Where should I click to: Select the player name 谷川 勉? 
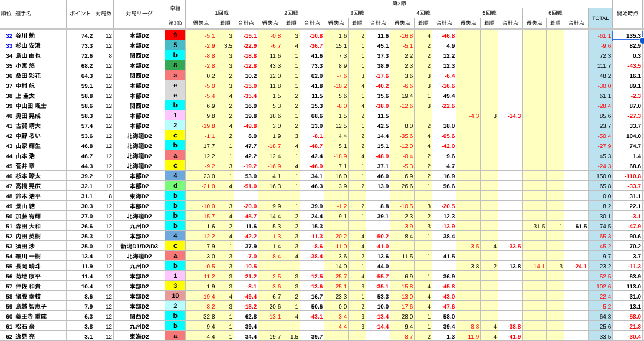25,36
